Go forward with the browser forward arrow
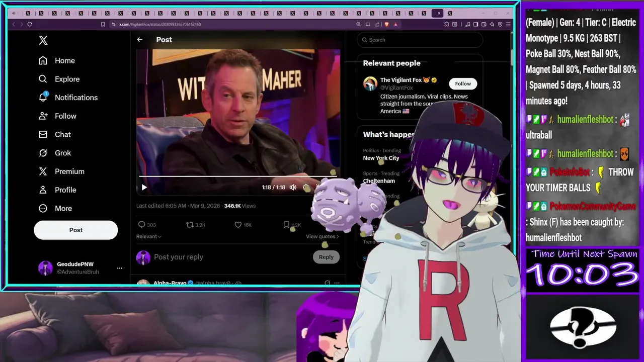Image resolution: width=644 pixels, height=362 pixels. (x=21, y=24)
